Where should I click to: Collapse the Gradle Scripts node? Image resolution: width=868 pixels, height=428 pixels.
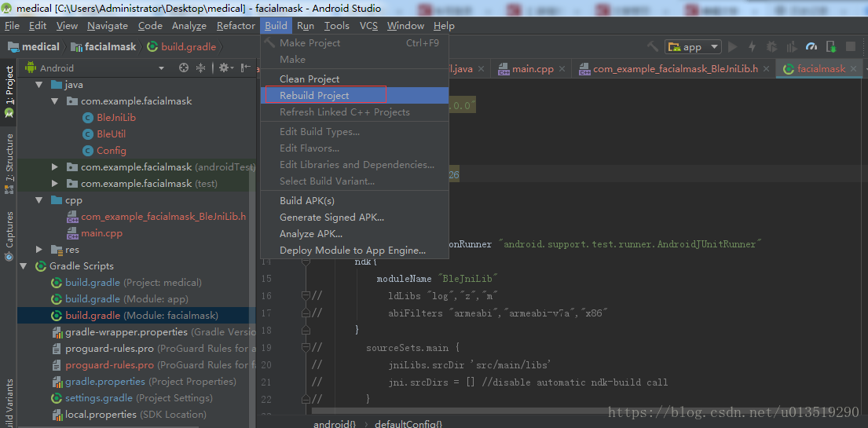24,266
